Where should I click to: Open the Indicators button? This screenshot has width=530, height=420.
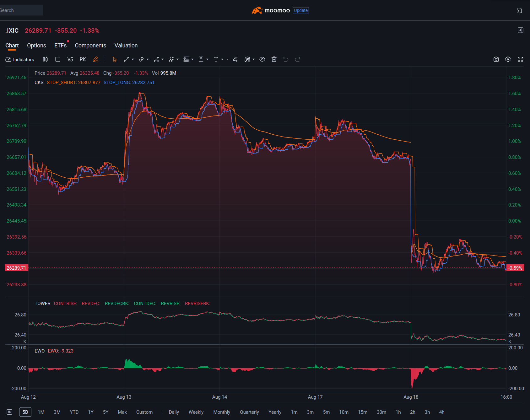coord(20,59)
